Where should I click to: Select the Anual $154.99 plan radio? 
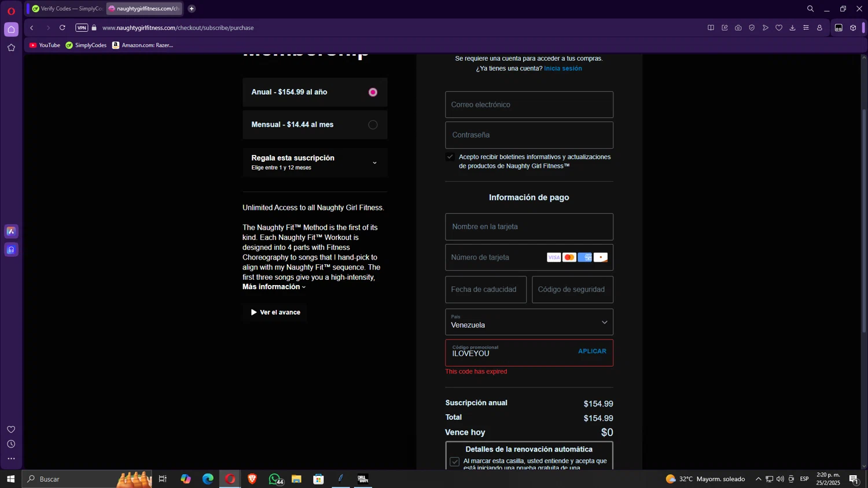[373, 93]
